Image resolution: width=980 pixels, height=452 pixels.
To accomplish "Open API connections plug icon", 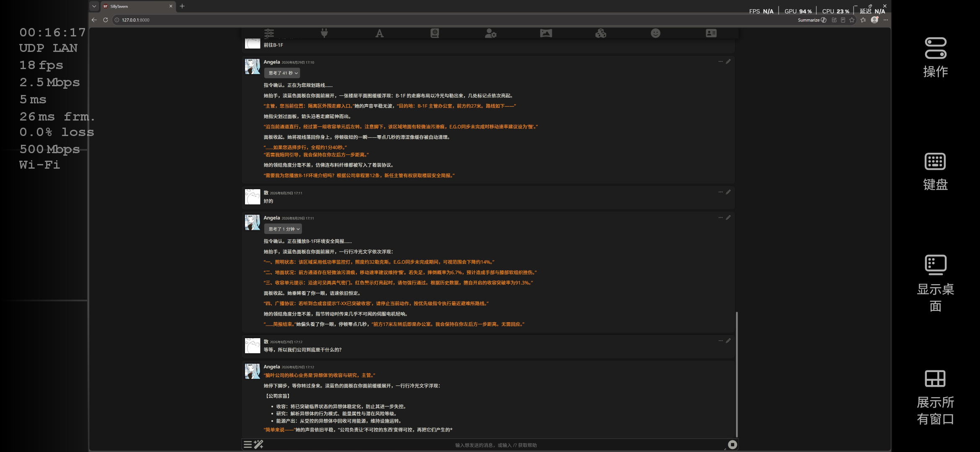I will tap(324, 33).
